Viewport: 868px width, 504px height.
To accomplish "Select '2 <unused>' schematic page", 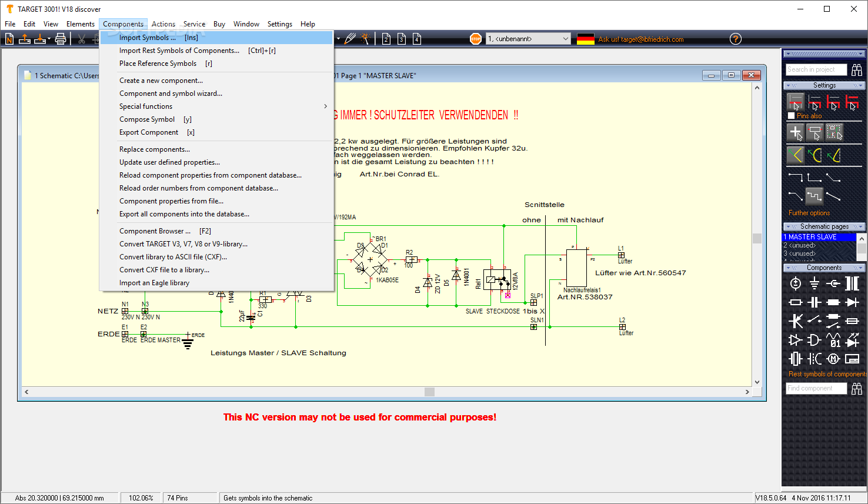I will click(819, 245).
